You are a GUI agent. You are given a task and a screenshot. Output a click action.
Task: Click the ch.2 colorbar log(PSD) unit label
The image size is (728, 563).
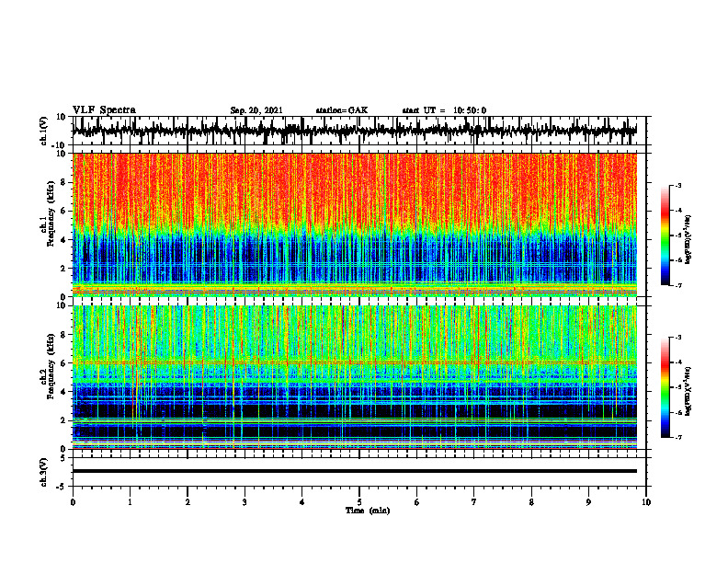688,392
